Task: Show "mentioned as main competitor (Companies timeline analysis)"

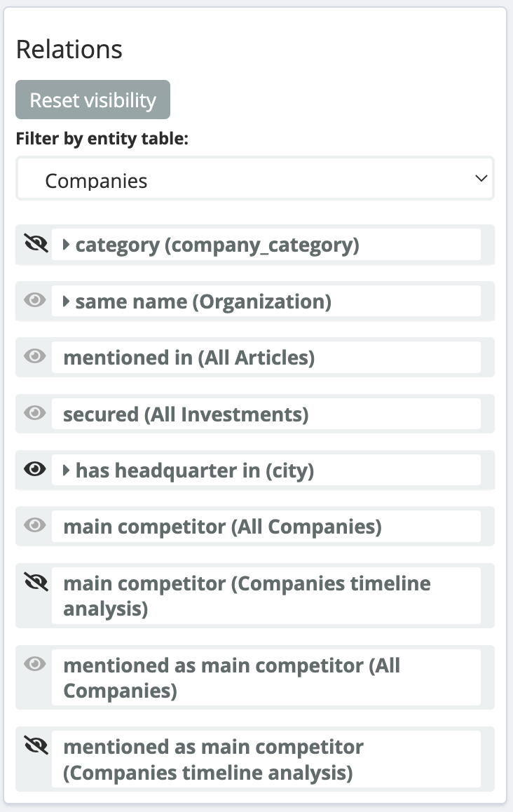Action: [x=34, y=746]
